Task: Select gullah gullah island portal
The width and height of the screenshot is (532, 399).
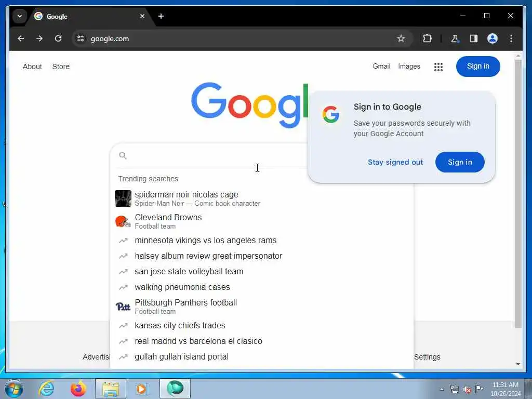Action: (x=262, y=356)
